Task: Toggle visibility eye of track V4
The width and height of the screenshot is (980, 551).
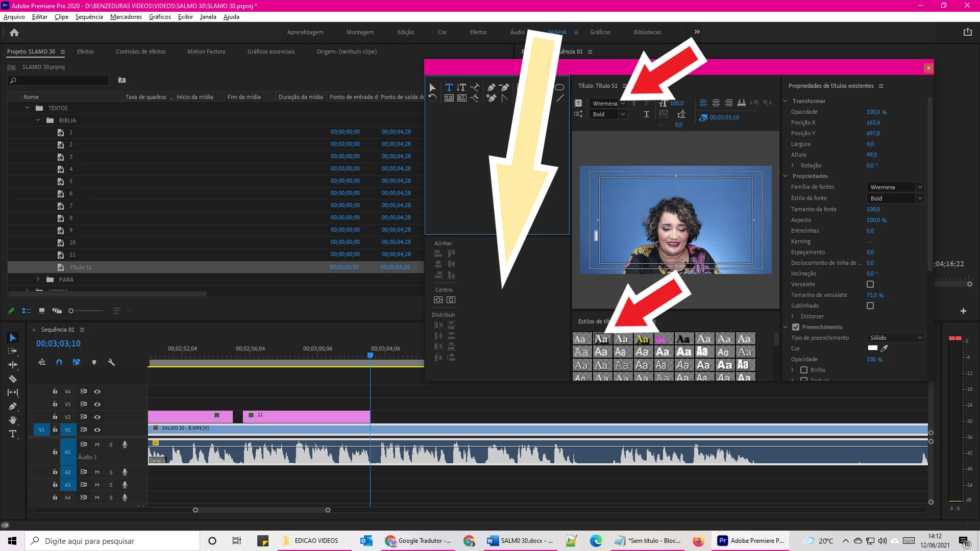Action: tap(97, 391)
